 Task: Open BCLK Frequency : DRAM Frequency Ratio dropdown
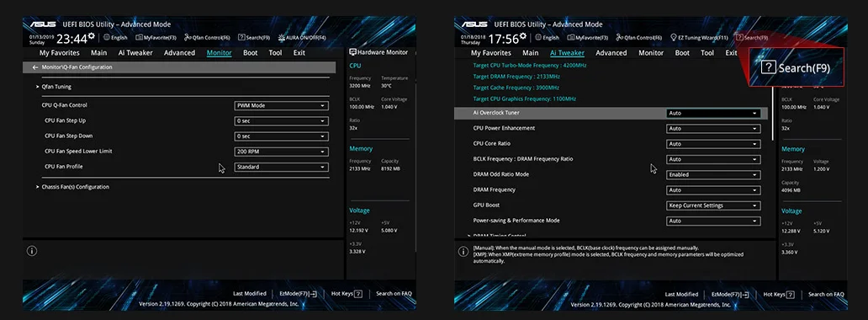point(713,159)
